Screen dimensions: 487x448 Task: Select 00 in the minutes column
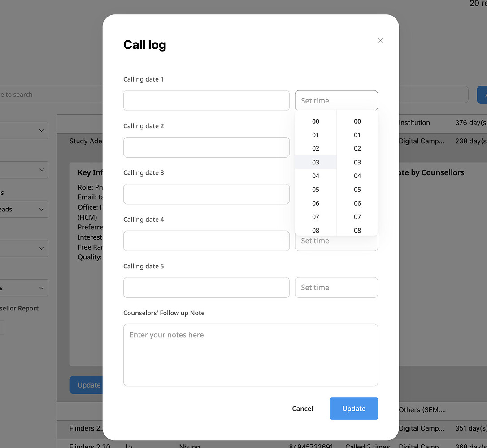pos(357,121)
